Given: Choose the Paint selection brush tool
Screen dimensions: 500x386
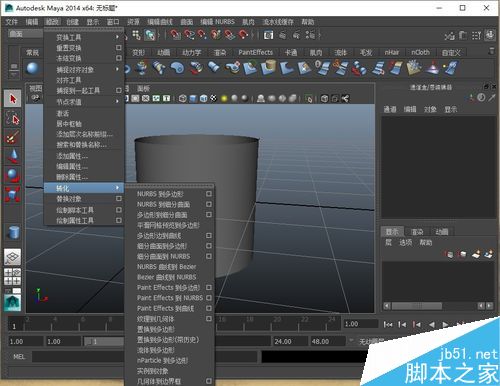Looking at the screenshot, I should click(x=13, y=137).
